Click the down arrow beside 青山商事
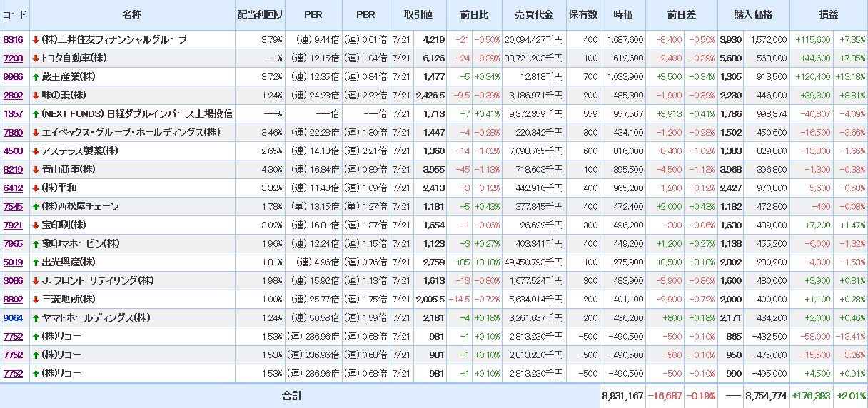The image size is (868, 408). (36, 170)
